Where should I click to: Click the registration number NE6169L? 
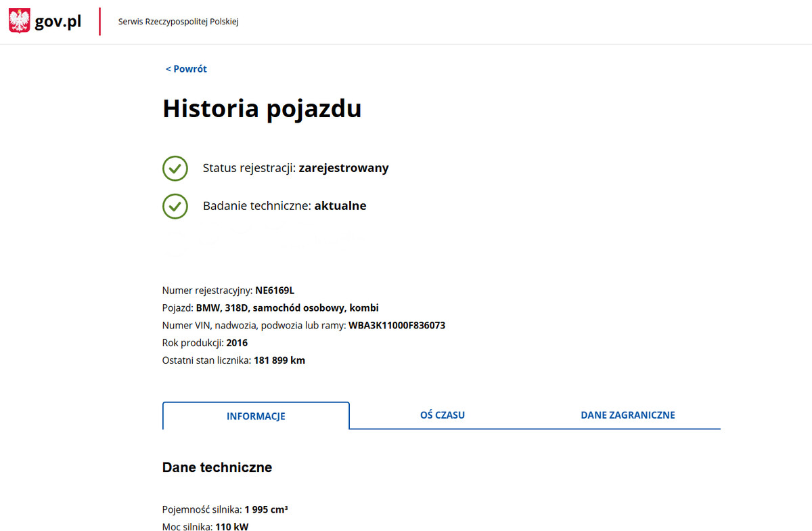pos(275,291)
